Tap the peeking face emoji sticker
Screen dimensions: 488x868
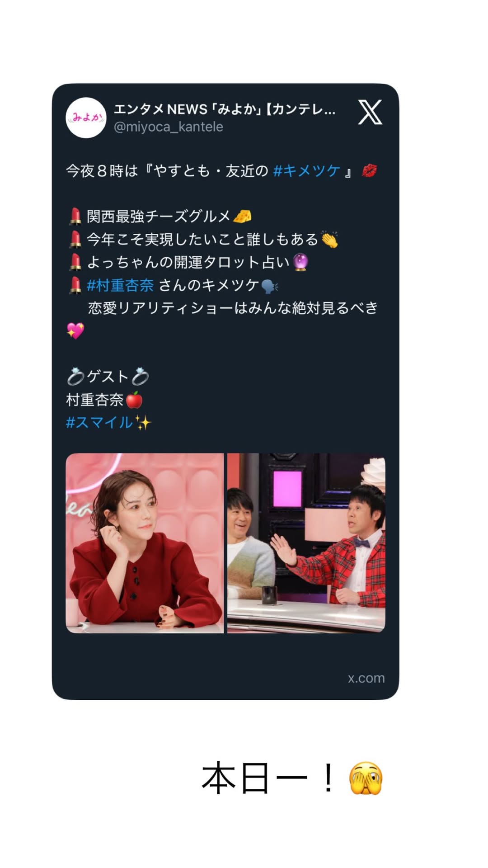366,778
